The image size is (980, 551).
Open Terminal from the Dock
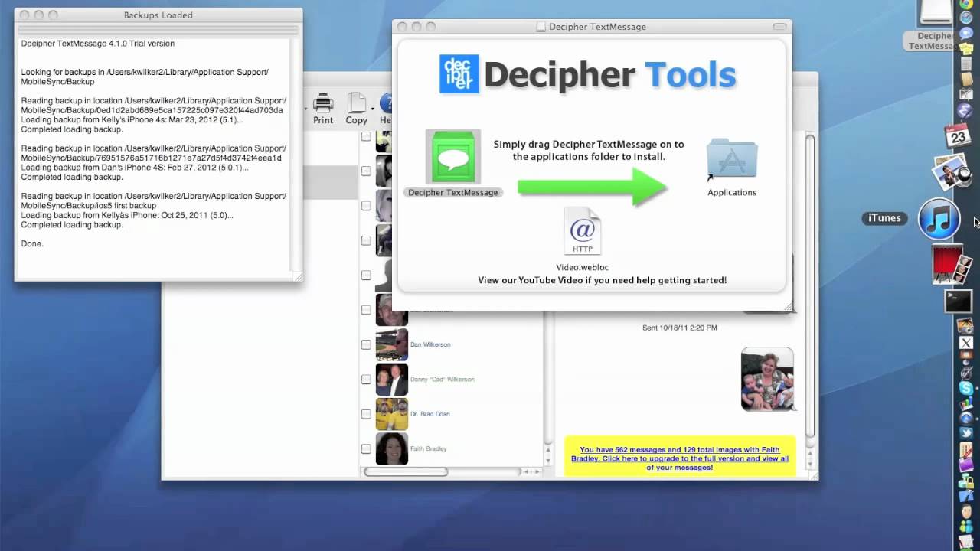pos(958,302)
